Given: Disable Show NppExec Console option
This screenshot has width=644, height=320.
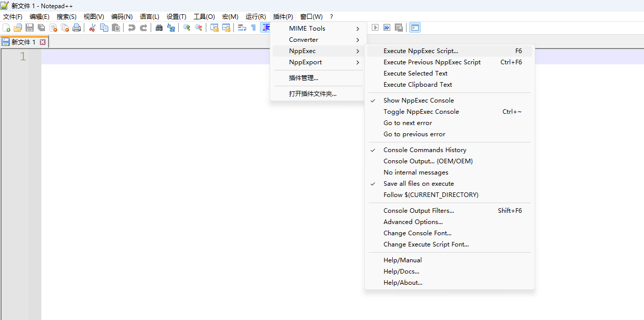Looking at the screenshot, I should [x=419, y=100].
